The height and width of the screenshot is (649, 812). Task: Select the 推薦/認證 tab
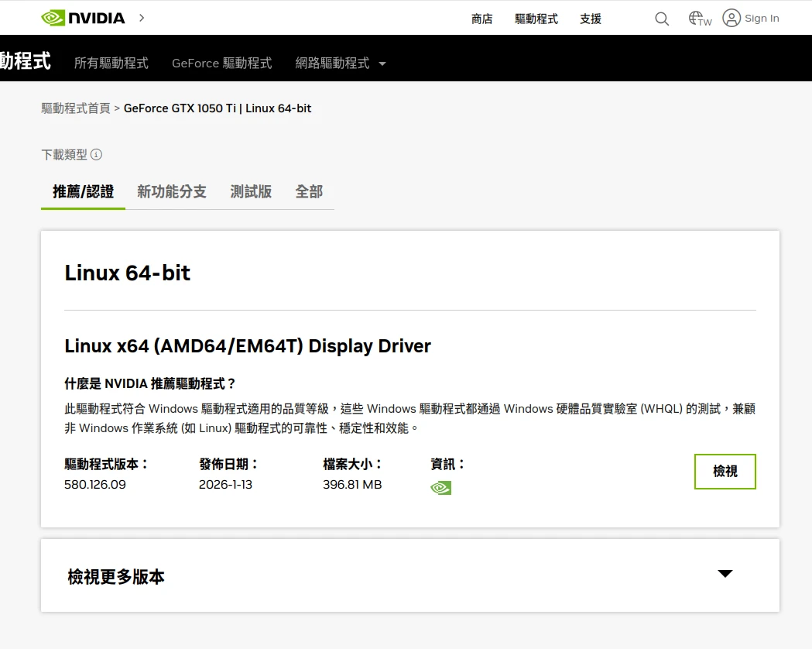pos(83,191)
